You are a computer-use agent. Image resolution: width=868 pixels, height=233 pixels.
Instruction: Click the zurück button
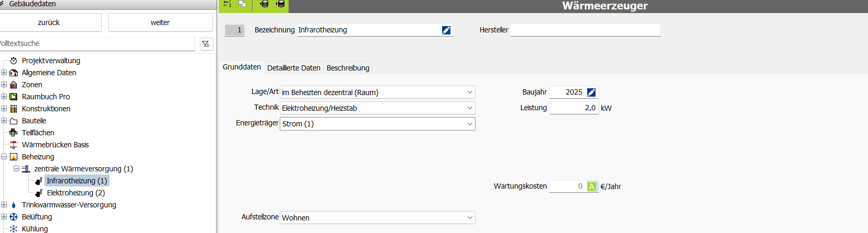(x=49, y=22)
